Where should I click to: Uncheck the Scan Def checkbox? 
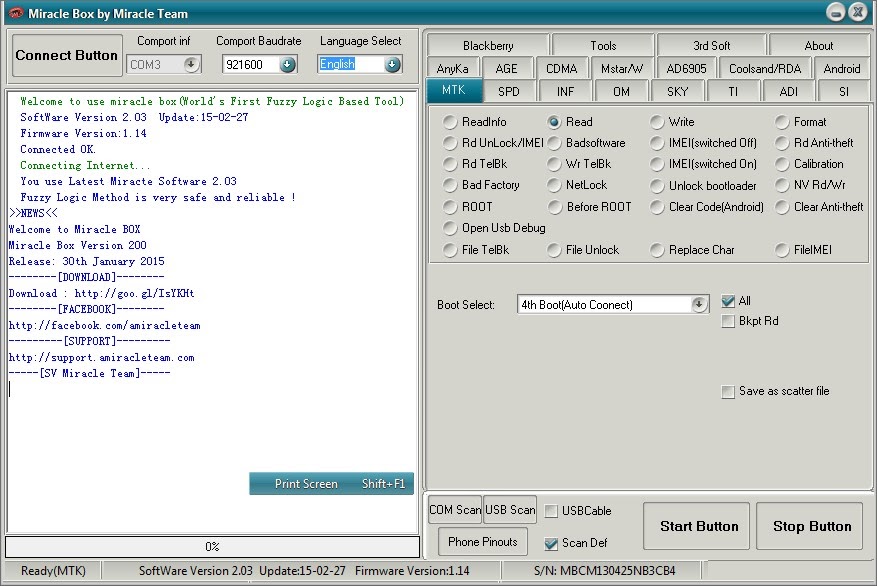coord(551,543)
